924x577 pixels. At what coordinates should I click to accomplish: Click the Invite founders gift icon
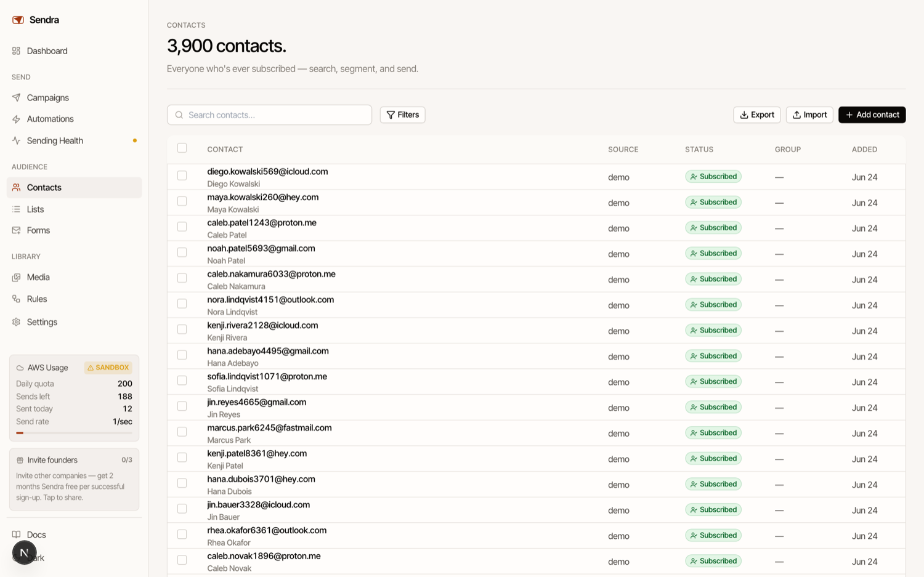[x=20, y=460]
